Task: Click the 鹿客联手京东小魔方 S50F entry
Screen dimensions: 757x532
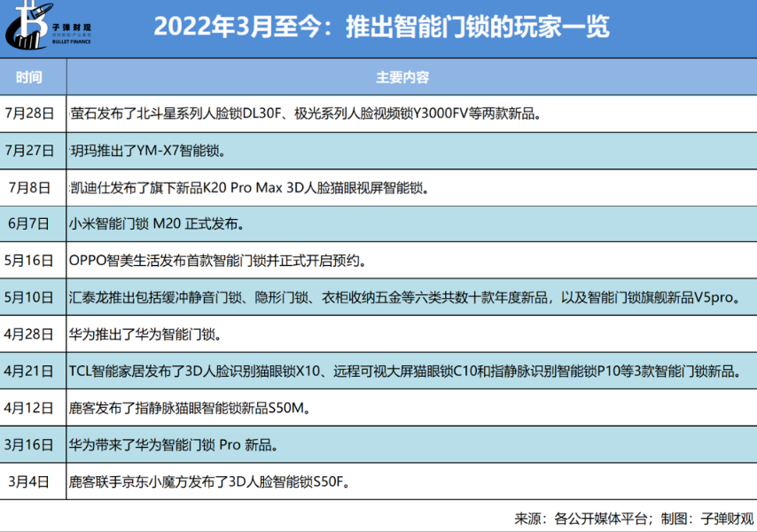Action: 210,482
